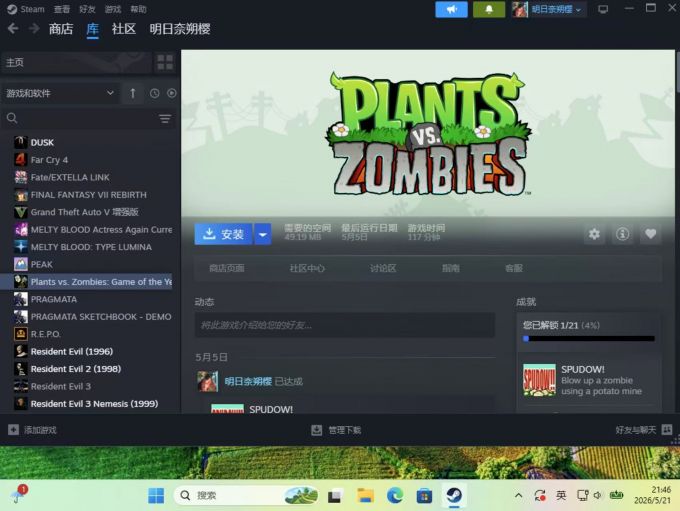Open Manage Downloads icon
This screenshot has width=680, height=511.
(317, 430)
